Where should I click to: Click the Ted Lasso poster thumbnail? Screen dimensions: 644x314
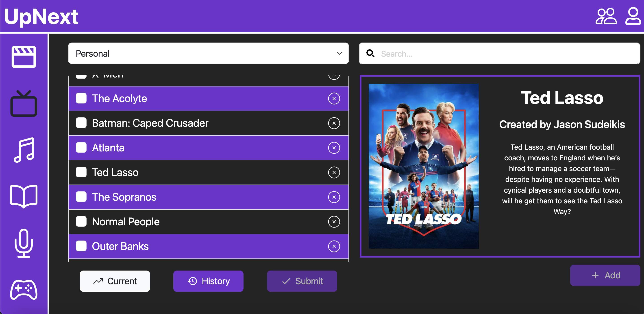pos(424,166)
